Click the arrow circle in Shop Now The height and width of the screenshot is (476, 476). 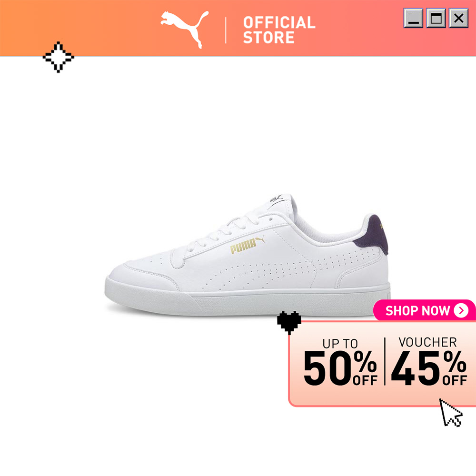[x=461, y=310]
